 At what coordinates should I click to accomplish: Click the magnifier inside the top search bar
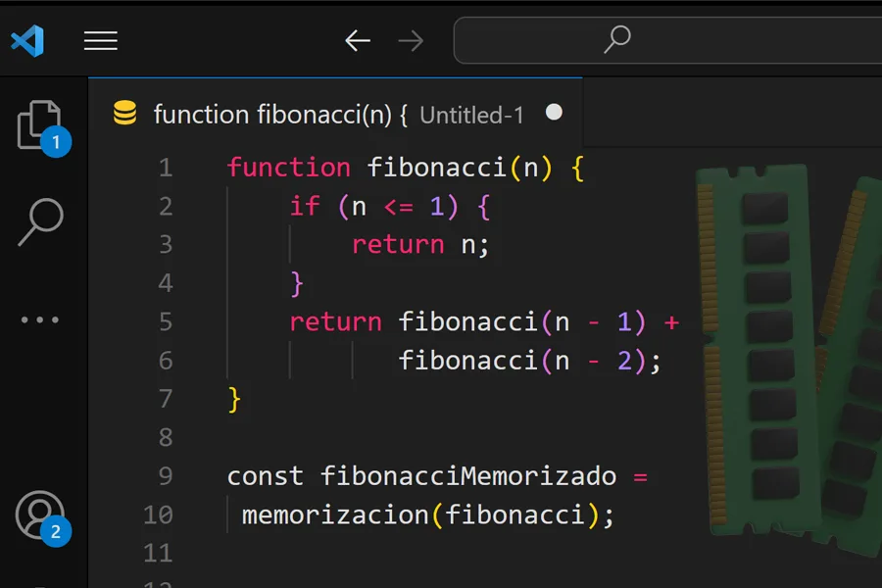(616, 40)
